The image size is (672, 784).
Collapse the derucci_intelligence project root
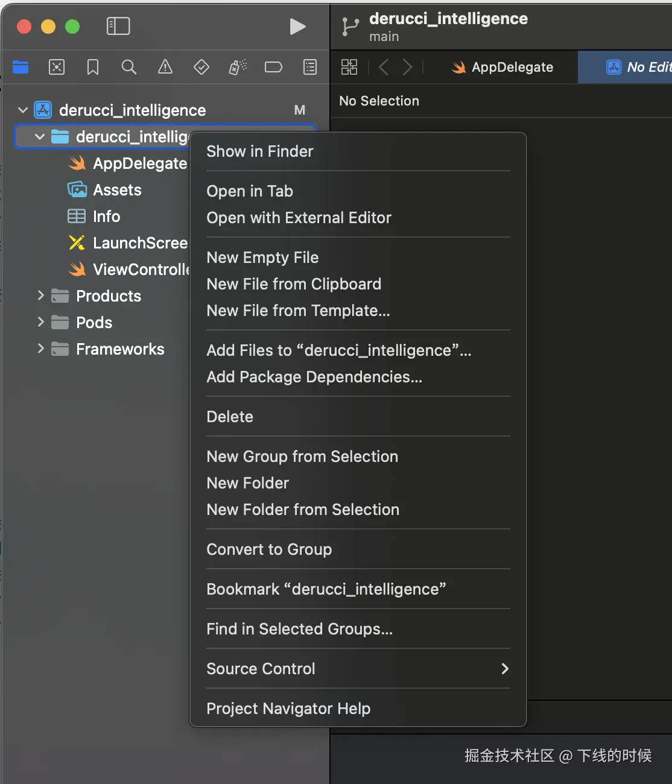[23, 110]
